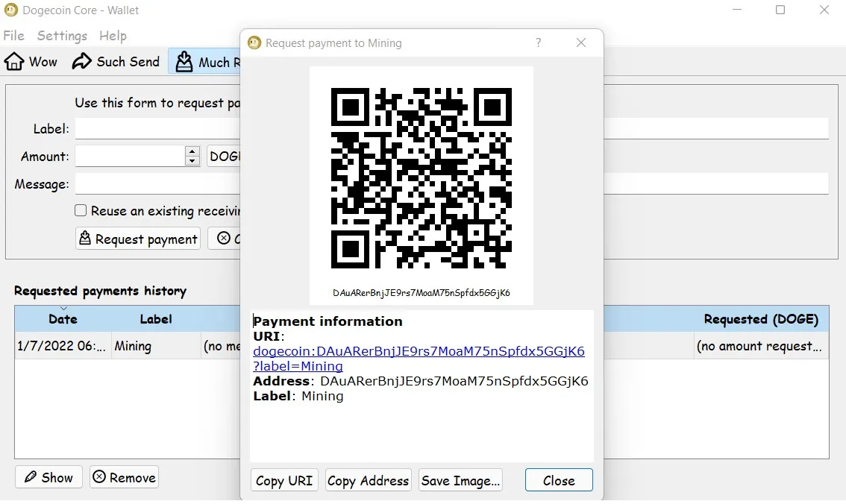
Task: Select the Mining entry in payments history
Action: (x=133, y=345)
